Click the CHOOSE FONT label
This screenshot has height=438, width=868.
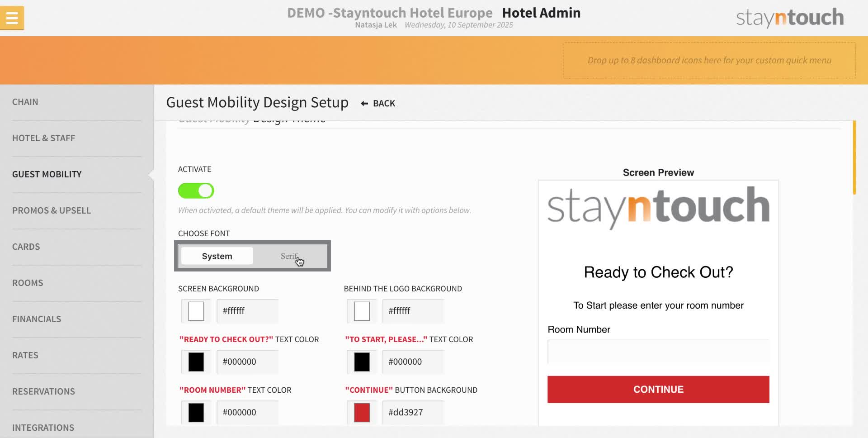[204, 233]
